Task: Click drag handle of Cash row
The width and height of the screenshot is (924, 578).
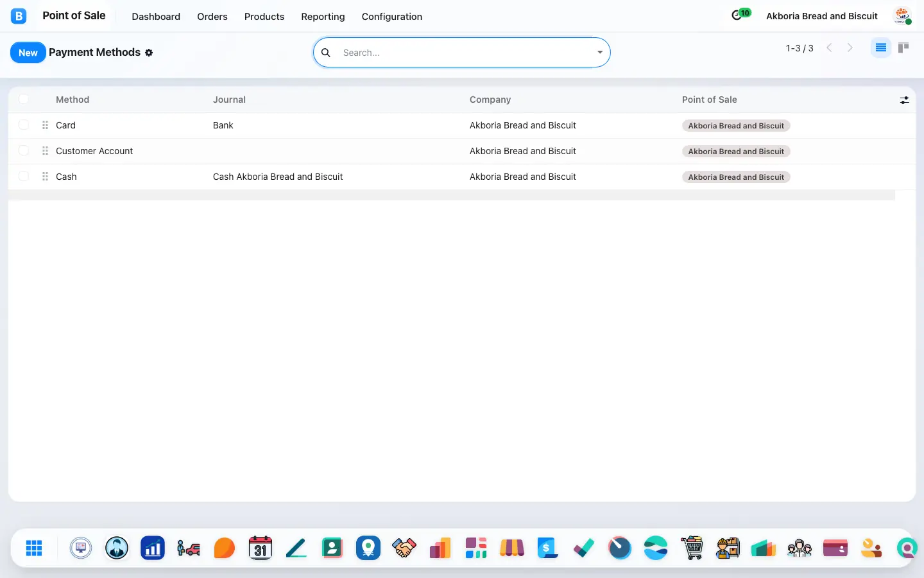Action: pos(45,177)
